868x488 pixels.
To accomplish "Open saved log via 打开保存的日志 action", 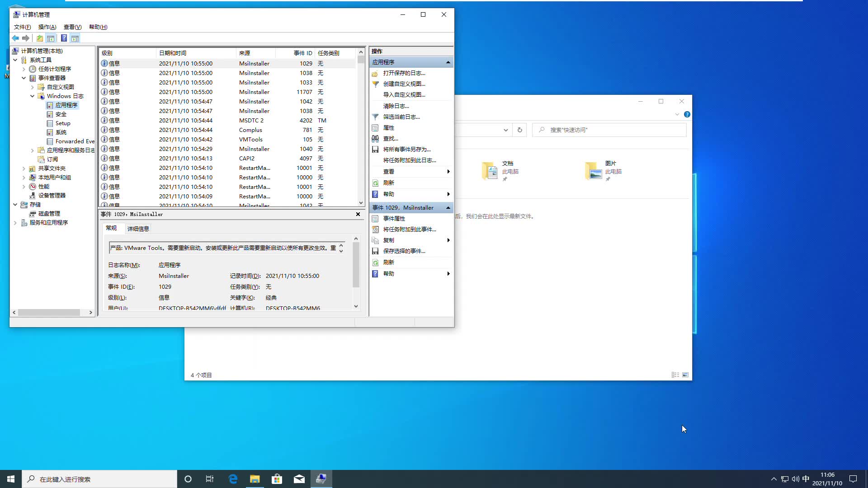I will (x=404, y=73).
